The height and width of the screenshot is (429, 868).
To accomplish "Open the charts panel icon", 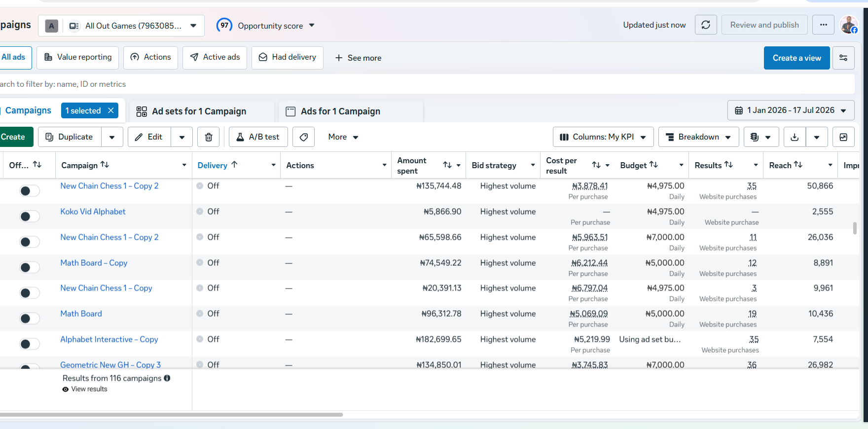I will [843, 137].
